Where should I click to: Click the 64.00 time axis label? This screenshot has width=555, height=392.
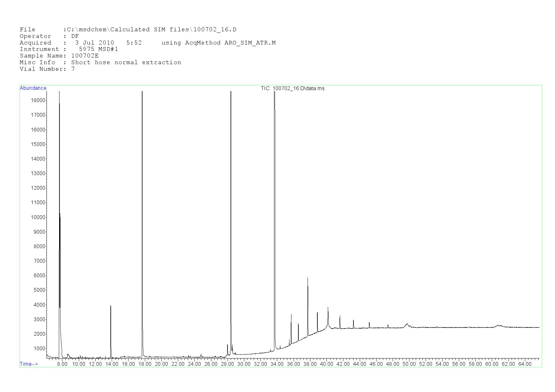[x=525, y=364]
